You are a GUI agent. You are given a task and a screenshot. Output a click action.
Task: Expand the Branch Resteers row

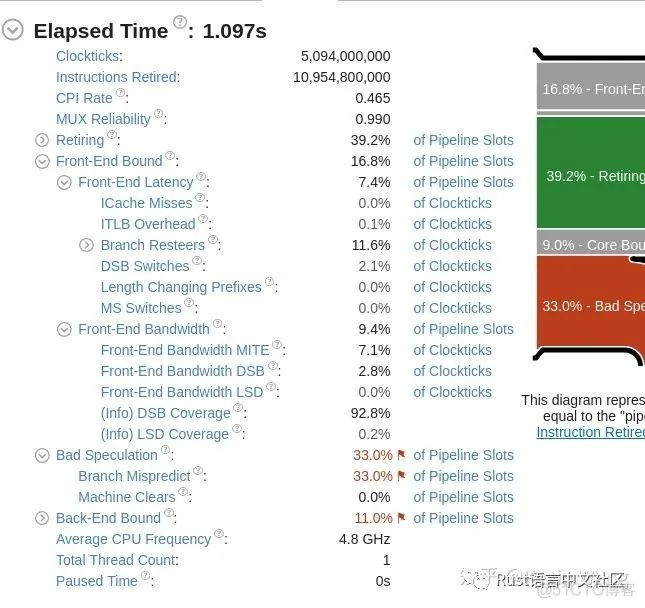click(x=86, y=245)
